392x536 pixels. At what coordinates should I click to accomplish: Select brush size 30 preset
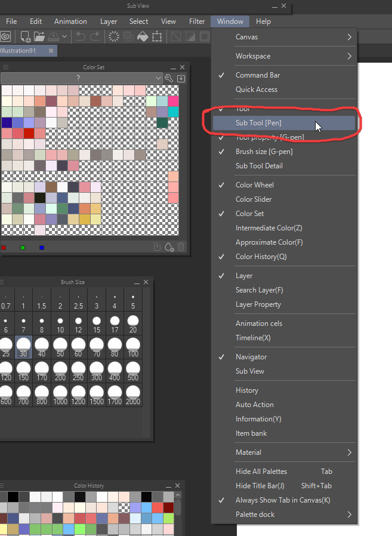(23, 347)
